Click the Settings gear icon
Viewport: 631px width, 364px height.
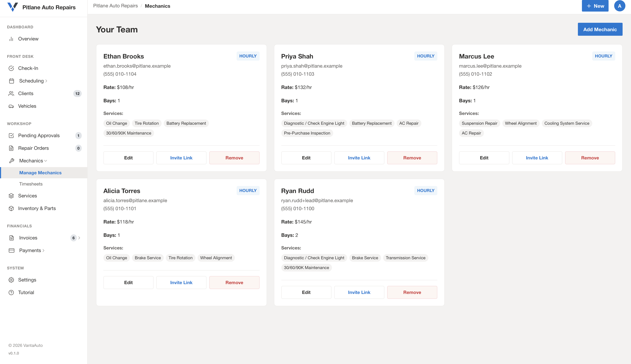(11, 280)
